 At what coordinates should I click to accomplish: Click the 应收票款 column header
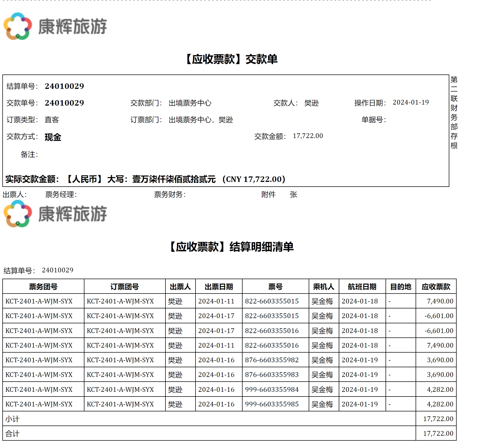[436, 287]
